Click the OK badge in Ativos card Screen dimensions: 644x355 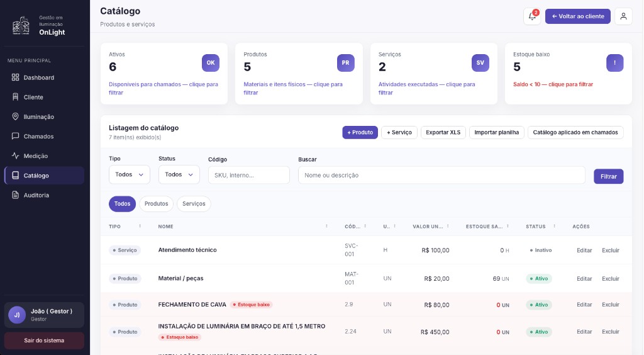point(211,63)
